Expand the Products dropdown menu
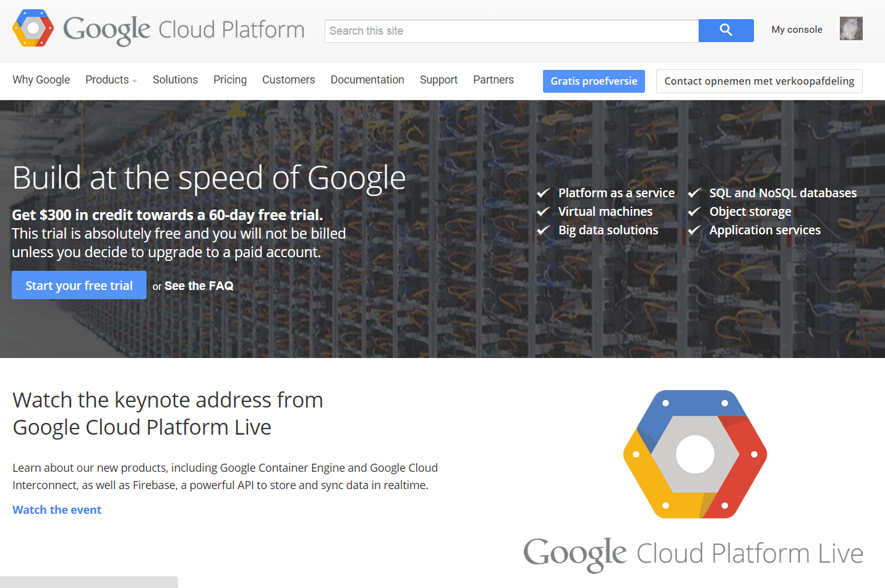This screenshot has width=885, height=588. [x=111, y=80]
